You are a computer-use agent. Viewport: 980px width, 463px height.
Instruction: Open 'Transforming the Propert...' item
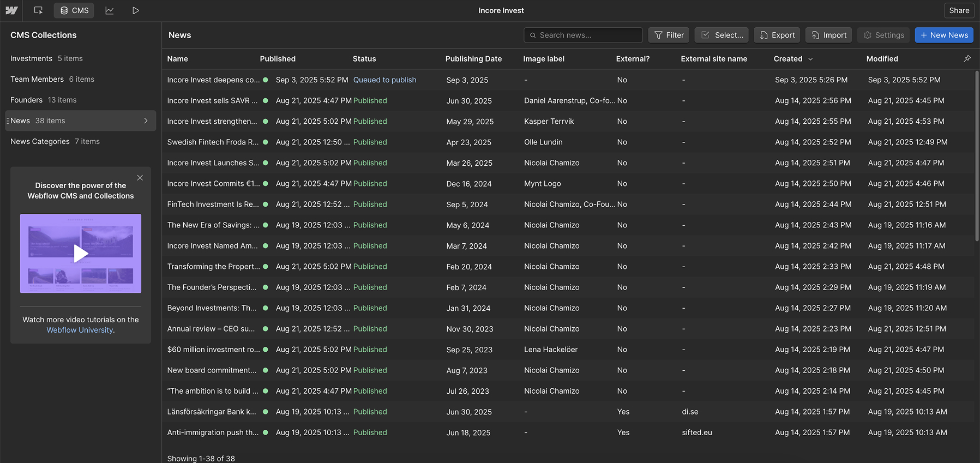click(x=214, y=266)
